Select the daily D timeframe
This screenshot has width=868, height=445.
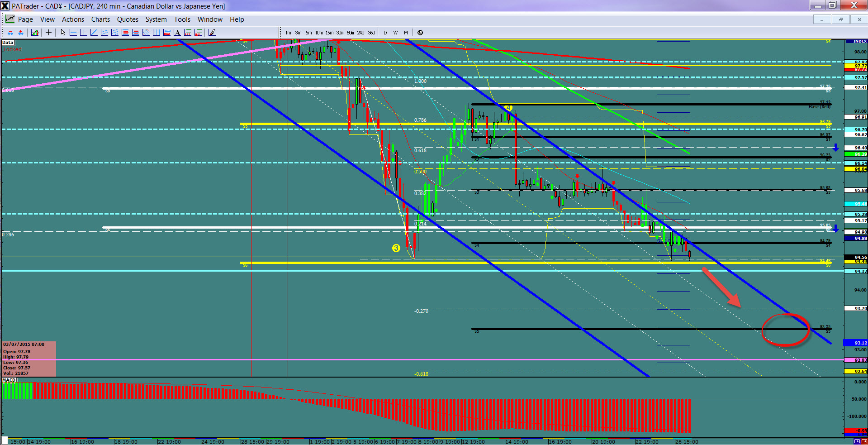(x=385, y=33)
